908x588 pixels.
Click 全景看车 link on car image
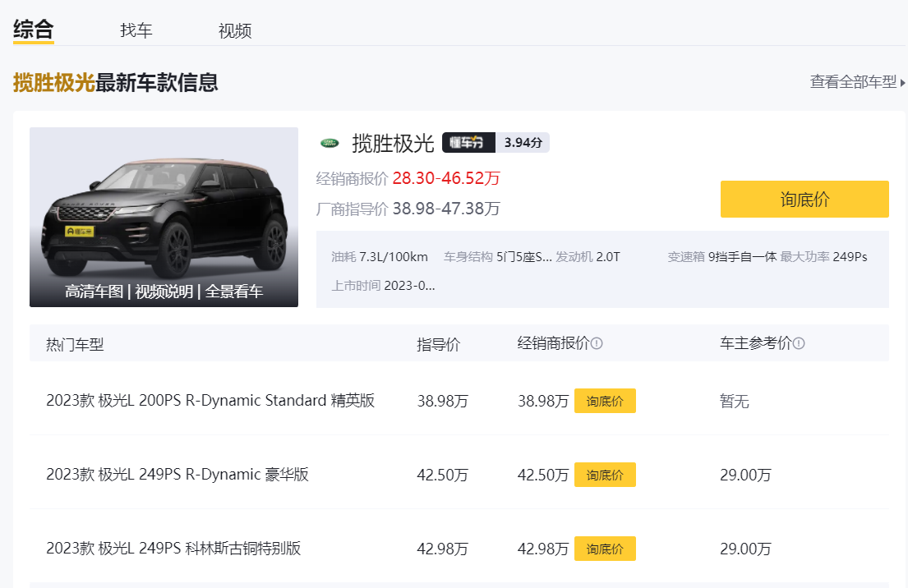(x=234, y=291)
